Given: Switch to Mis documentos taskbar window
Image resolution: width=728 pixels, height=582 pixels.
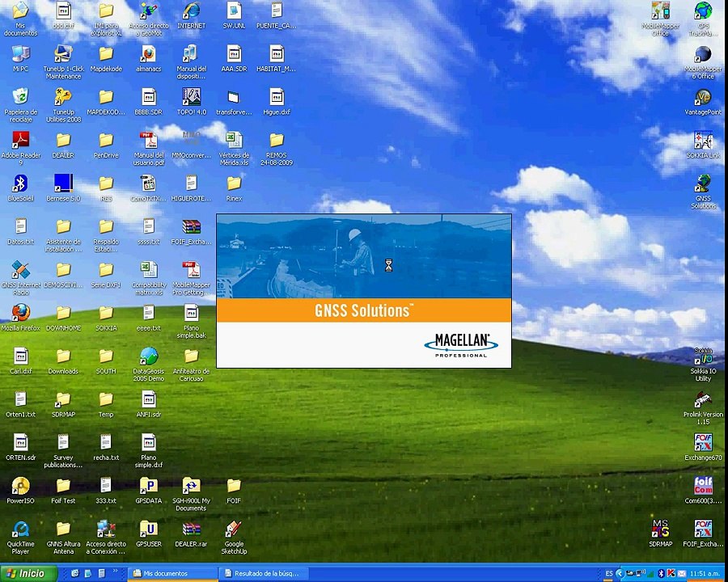Looking at the screenshot, I should (172, 574).
